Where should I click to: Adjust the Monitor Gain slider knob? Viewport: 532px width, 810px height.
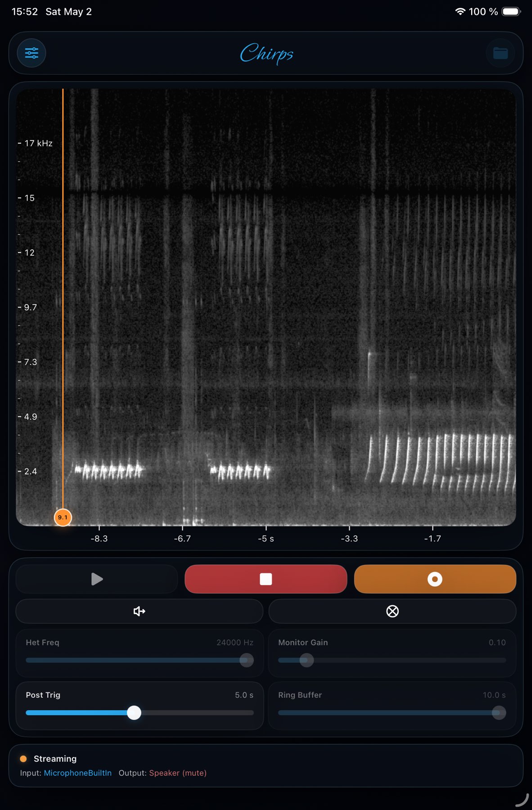tap(307, 660)
